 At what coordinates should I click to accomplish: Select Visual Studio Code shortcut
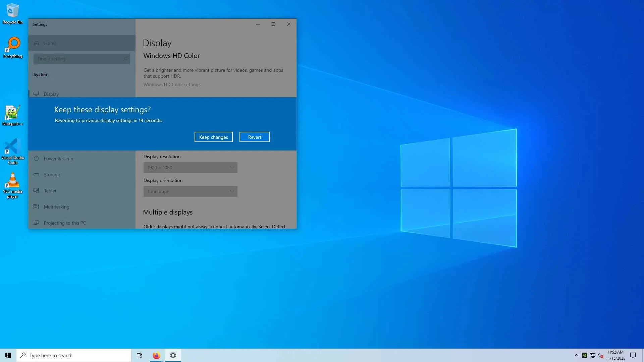12,147
